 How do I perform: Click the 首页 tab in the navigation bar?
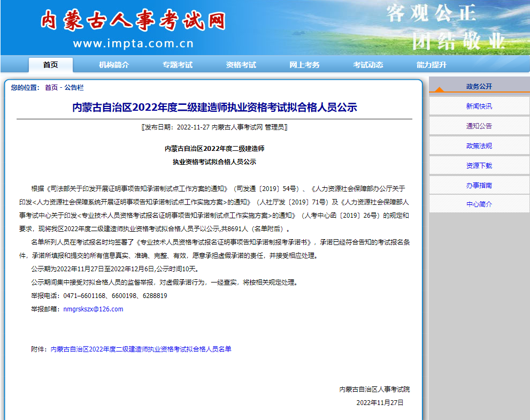pyautogui.click(x=51, y=65)
